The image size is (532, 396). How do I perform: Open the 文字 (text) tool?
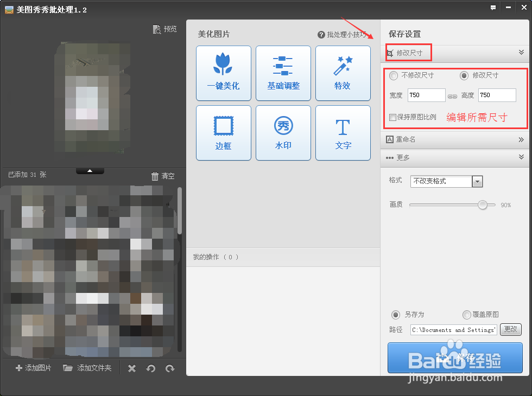coord(343,133)
